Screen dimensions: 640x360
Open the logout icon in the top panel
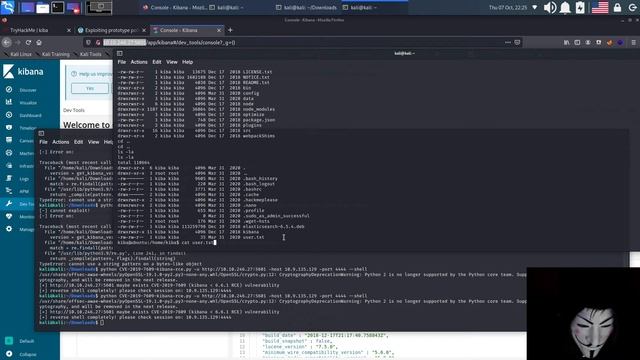pyautogui.click(x=632, y=7)
